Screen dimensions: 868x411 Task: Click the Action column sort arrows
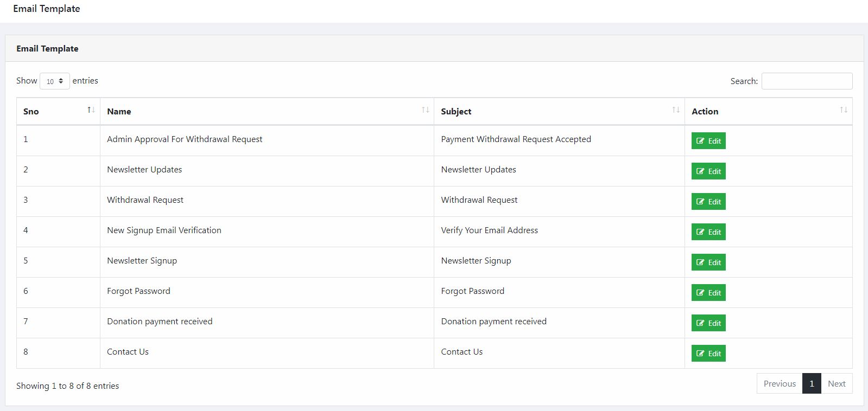[844, 110]
